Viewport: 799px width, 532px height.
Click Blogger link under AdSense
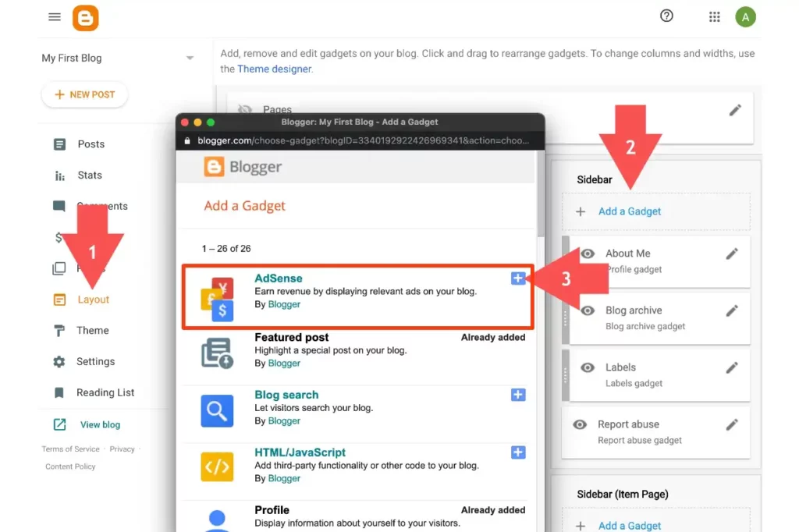click(x=284, y=305)
